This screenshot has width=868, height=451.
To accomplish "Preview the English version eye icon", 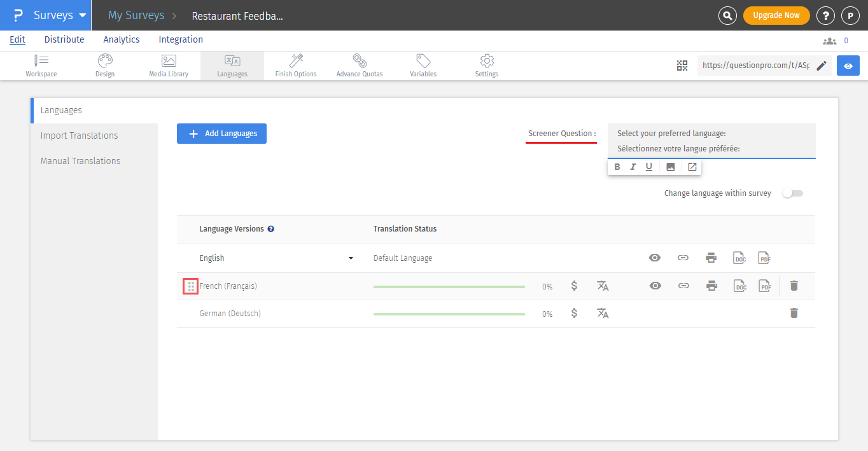I will pos(655,258).
